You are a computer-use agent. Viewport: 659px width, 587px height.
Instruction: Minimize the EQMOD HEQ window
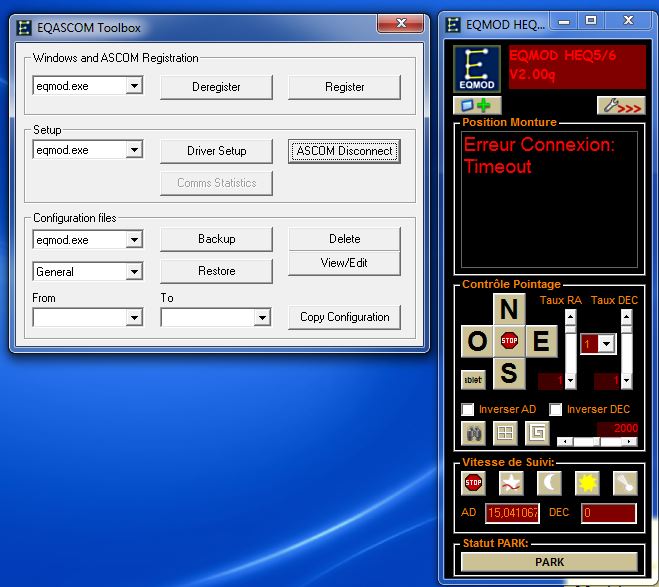pyautogui.click(x=564, y=21)
